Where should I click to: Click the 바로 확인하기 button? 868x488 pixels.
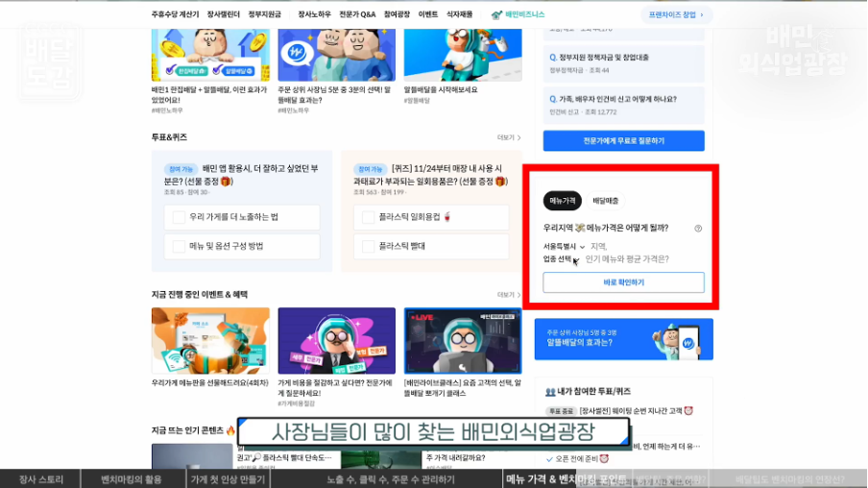pyautogui.click(x=624, y=282)
